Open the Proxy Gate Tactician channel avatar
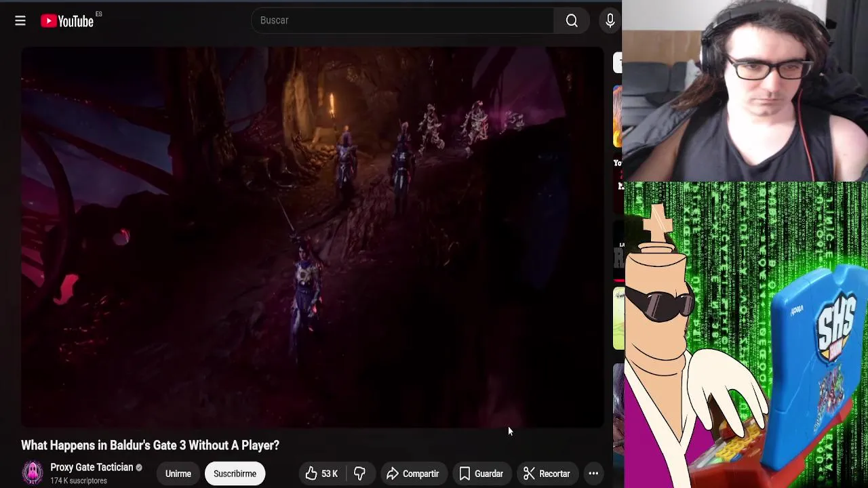868x488 pixels. tap(33, 473)
